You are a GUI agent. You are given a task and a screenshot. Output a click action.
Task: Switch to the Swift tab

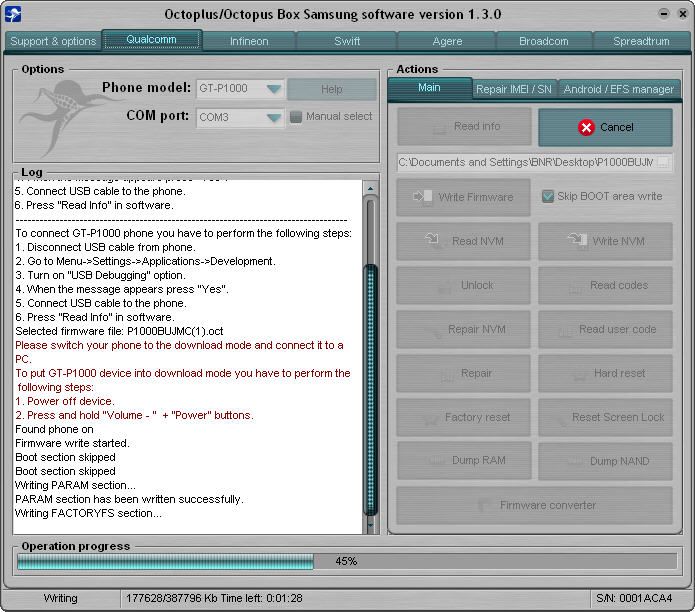[347, 41]
